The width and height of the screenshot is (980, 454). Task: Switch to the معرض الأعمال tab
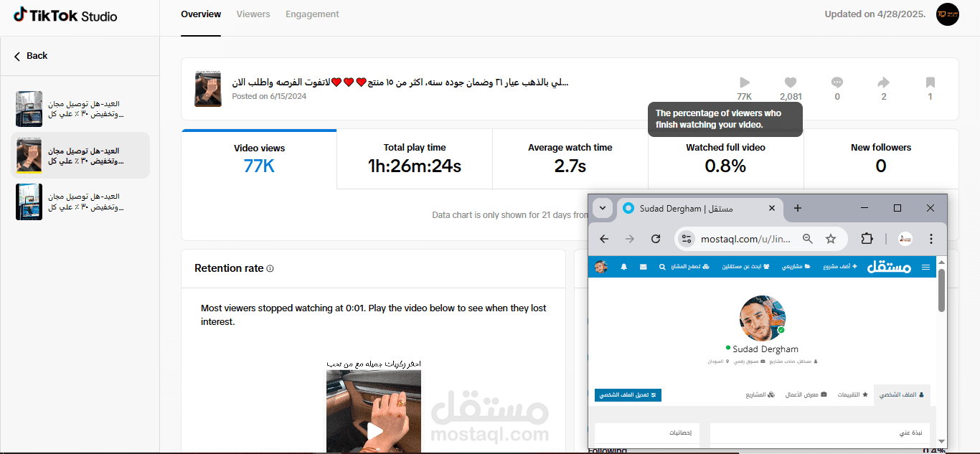806,394
